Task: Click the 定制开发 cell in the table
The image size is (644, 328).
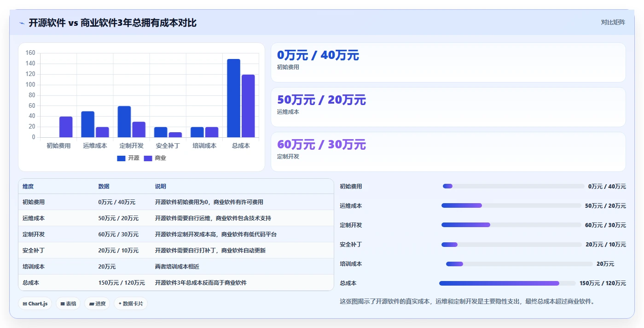Action: pos(34,234)
